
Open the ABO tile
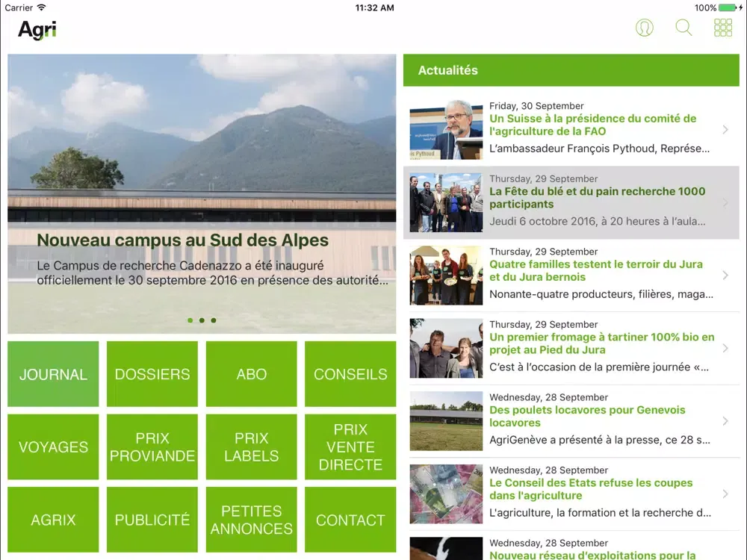(x=251, y=374)
